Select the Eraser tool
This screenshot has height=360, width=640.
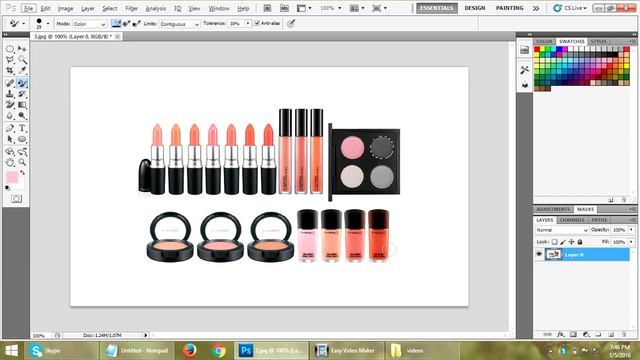click(10, 105)
